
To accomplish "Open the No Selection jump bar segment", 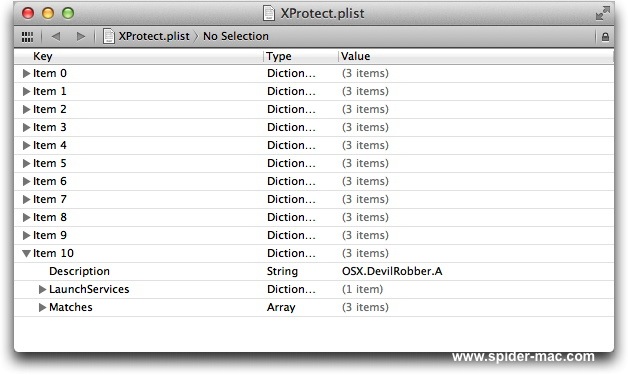I will coord(236,36).
